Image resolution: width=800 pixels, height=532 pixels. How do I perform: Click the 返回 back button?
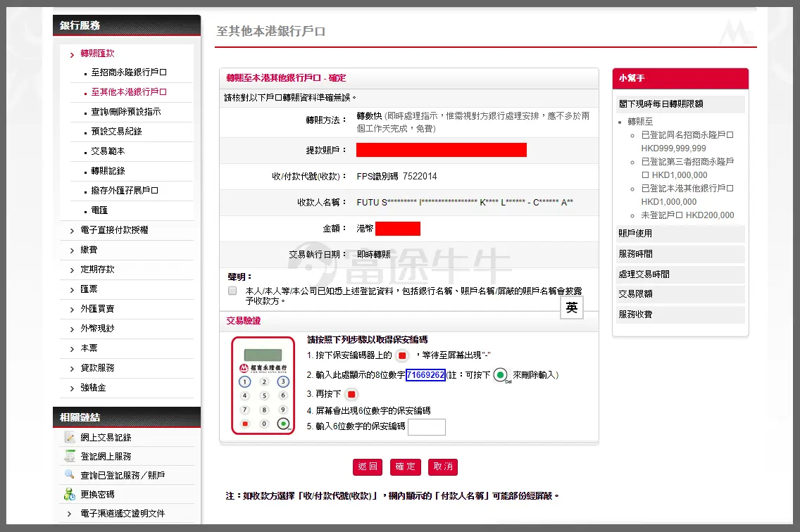pos(368,467)
